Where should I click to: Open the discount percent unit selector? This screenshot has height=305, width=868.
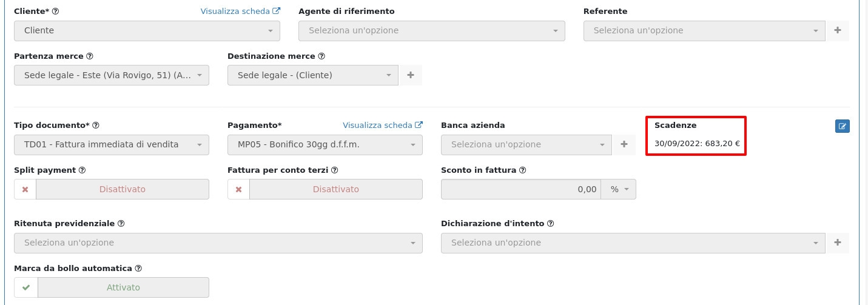point(619,189)
